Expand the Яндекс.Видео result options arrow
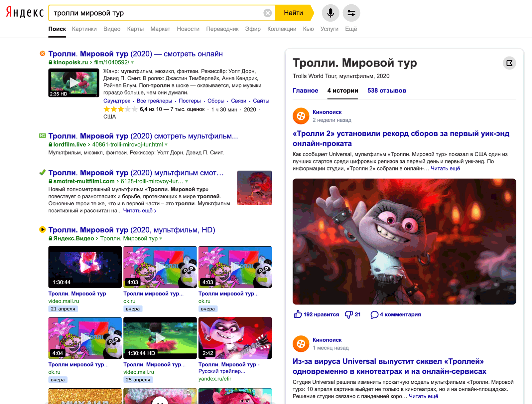The height and width of the screenshot is (404, 532). point(161,239)
